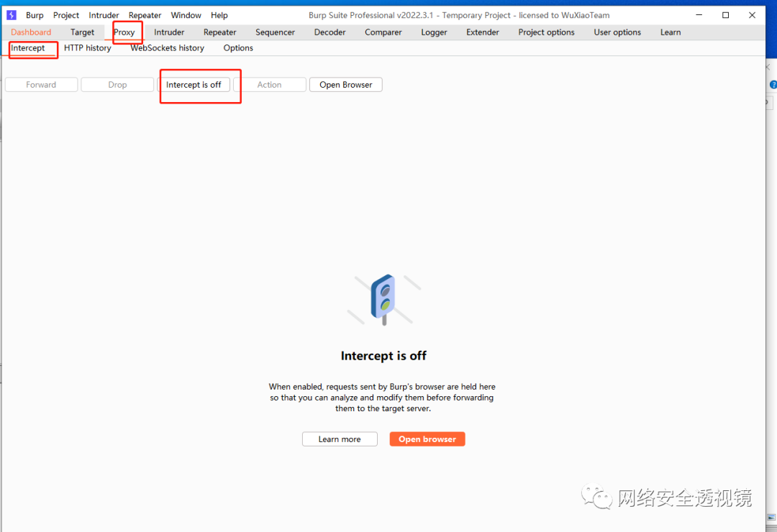Screen dimensions: 777x532
Task: Open the Logger tab
Action: tap(434, 32)
